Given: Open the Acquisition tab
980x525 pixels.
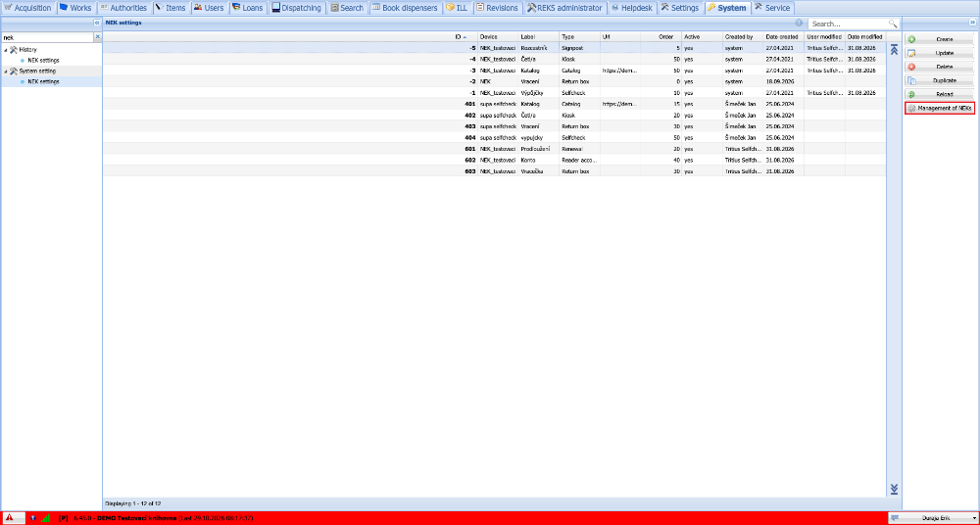Looking at the screenshot, I should [x=28, y=8].
